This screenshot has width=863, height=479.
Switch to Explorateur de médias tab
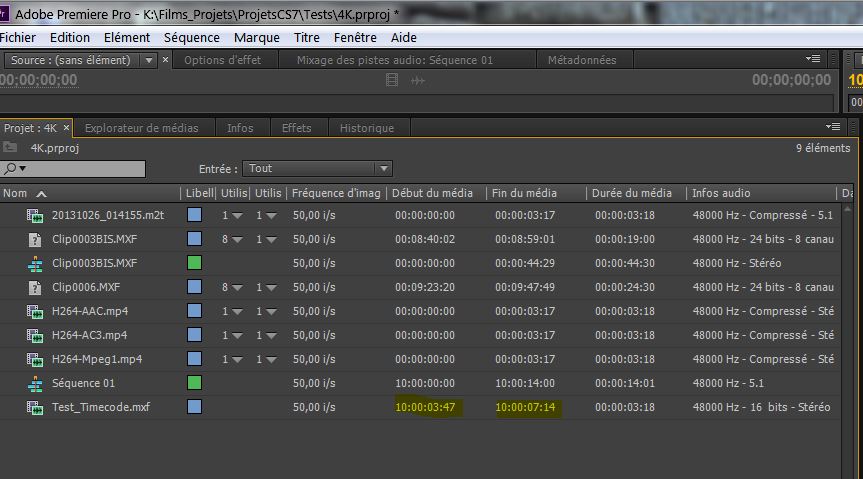tap(141, 128)
